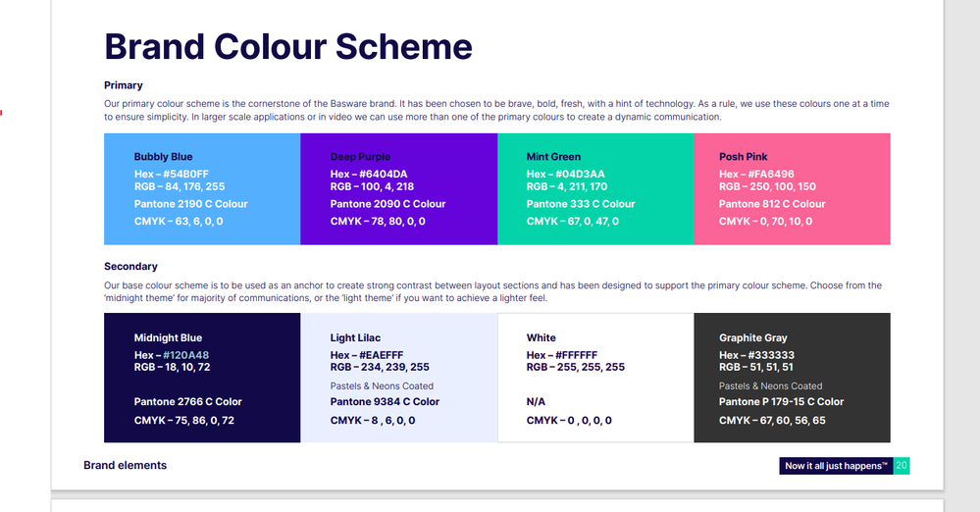
Task: Click the Pantone P 179-15 C Color text
Action: (x=781, y=401)
